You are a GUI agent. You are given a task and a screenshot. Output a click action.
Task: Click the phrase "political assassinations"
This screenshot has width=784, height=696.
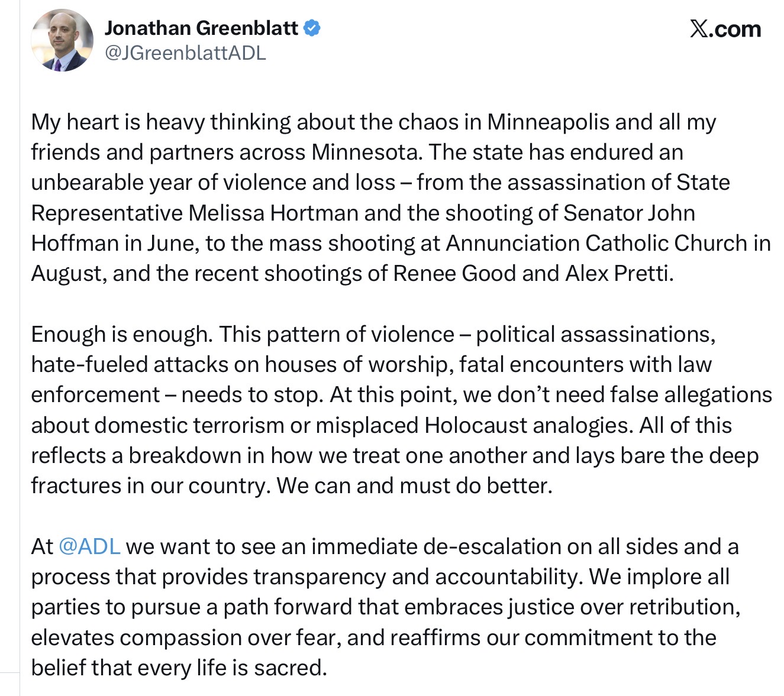595,334
